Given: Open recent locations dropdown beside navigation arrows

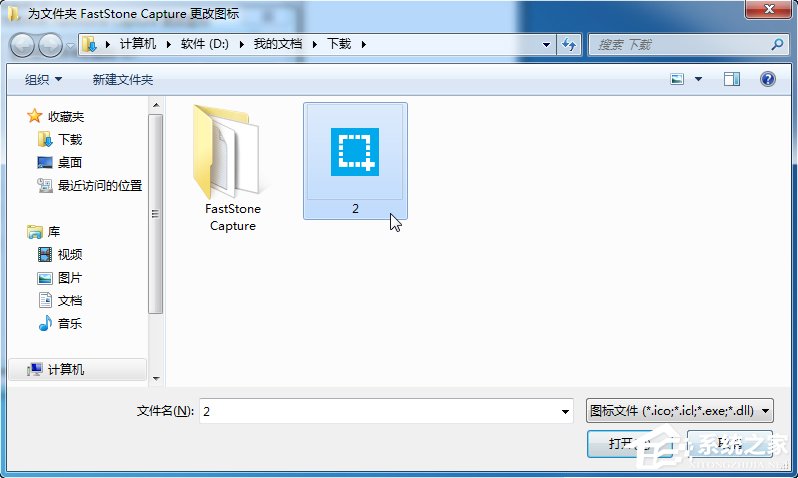Looking at the screenshot, I should [x=70, y=45].
